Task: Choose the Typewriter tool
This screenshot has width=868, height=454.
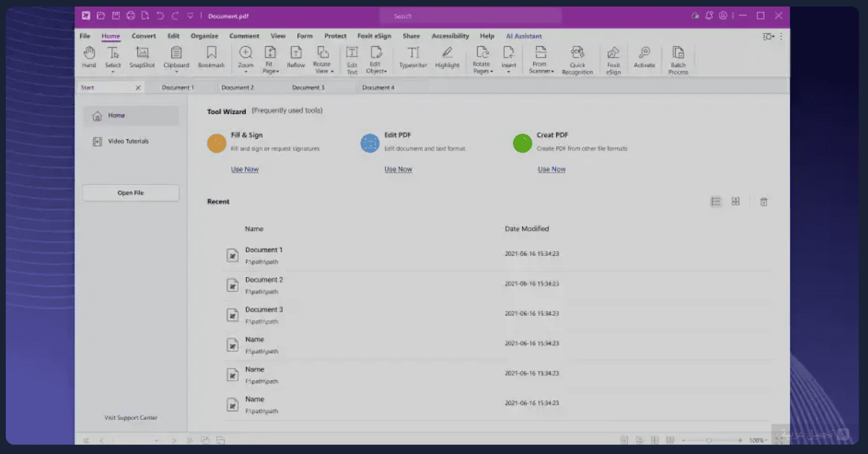Action: [413, 58]
